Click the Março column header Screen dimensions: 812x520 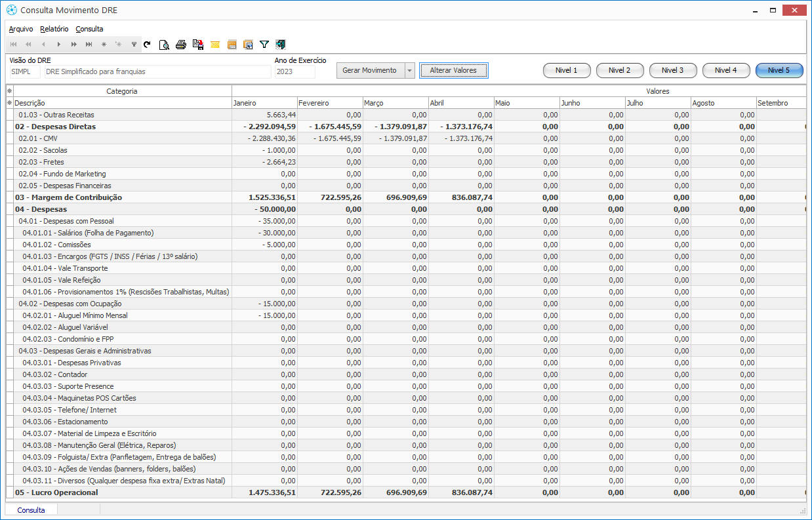click(396, 103)
